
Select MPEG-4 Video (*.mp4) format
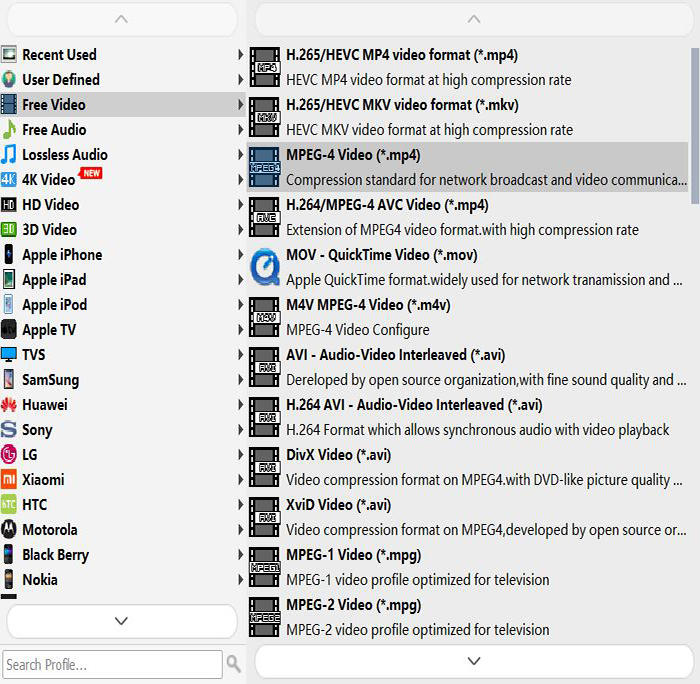[x=467, y=167]
